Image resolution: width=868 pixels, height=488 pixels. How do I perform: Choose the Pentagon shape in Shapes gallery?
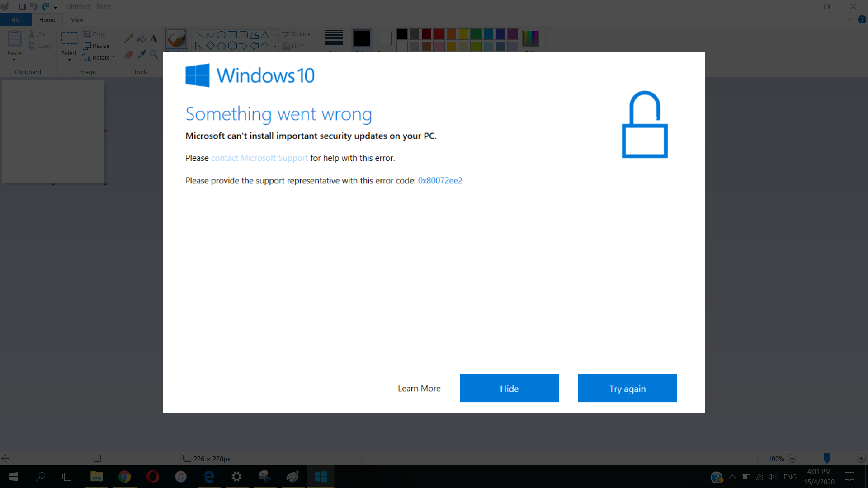coord(221,46)
